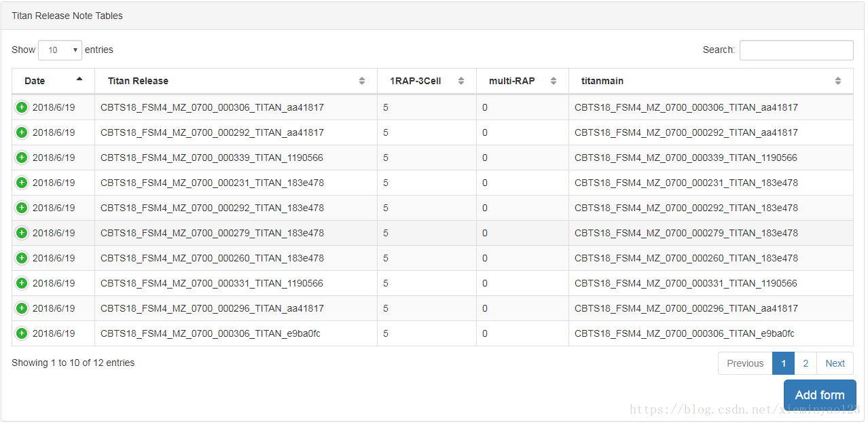Click green plus on 000296_TITAN_aa41817 row
The width and height of the screenshot is (868, 423).
click(22, 308)
